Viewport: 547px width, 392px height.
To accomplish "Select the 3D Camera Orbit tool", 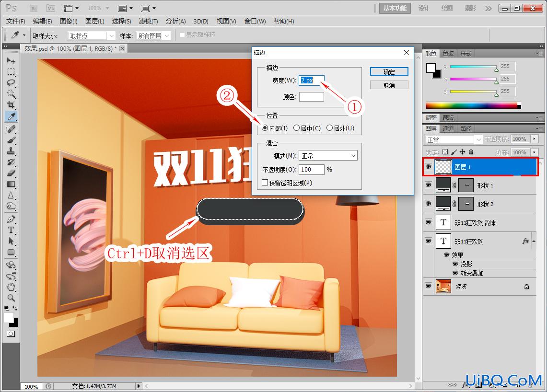I will point(11,276).
